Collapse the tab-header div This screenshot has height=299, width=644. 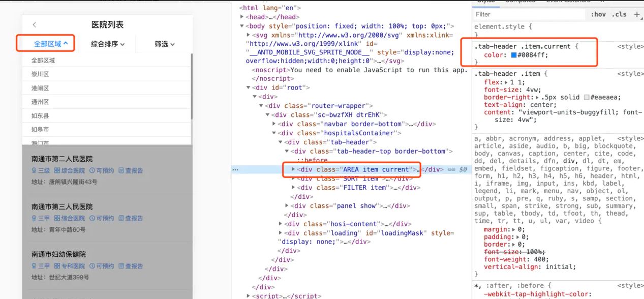tap(281, 142)
